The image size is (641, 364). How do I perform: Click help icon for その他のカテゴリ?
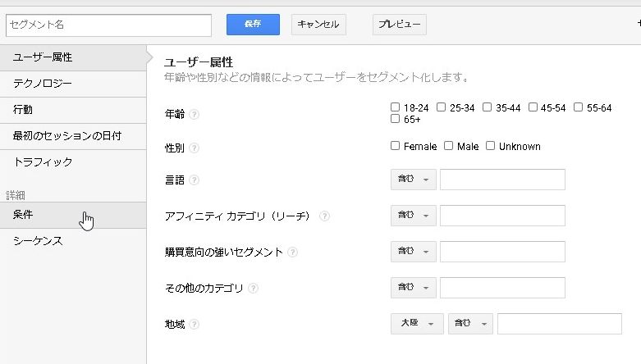coord(254,289)
